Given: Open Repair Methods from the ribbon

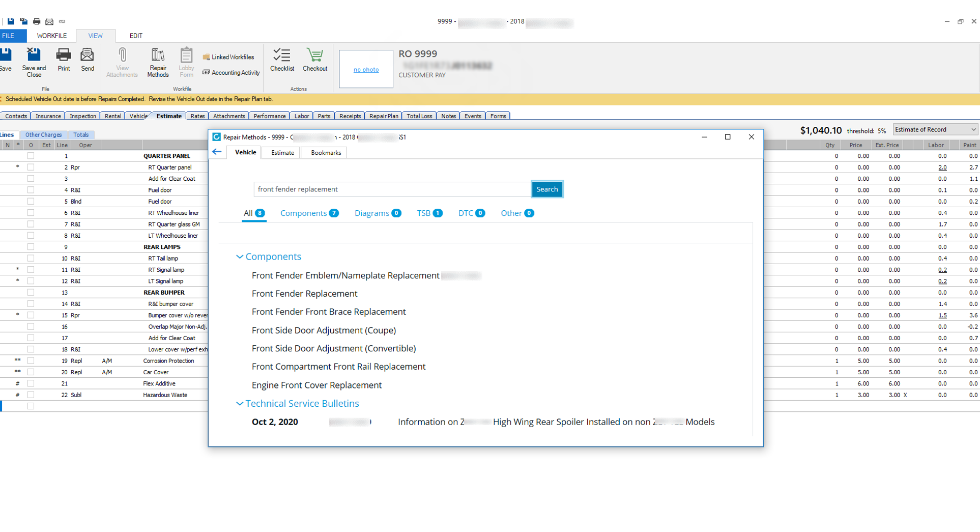Looking at the screenshot, I should [158, 62].
